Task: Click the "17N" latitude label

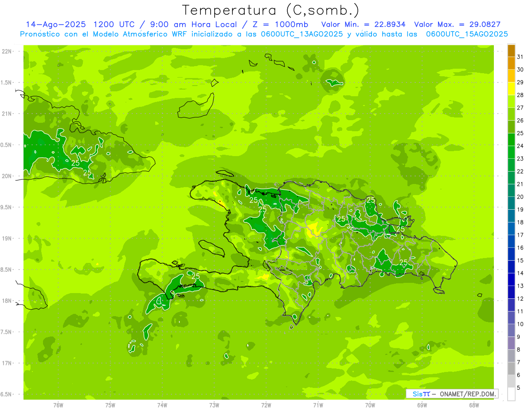Action: pos(8,363)
